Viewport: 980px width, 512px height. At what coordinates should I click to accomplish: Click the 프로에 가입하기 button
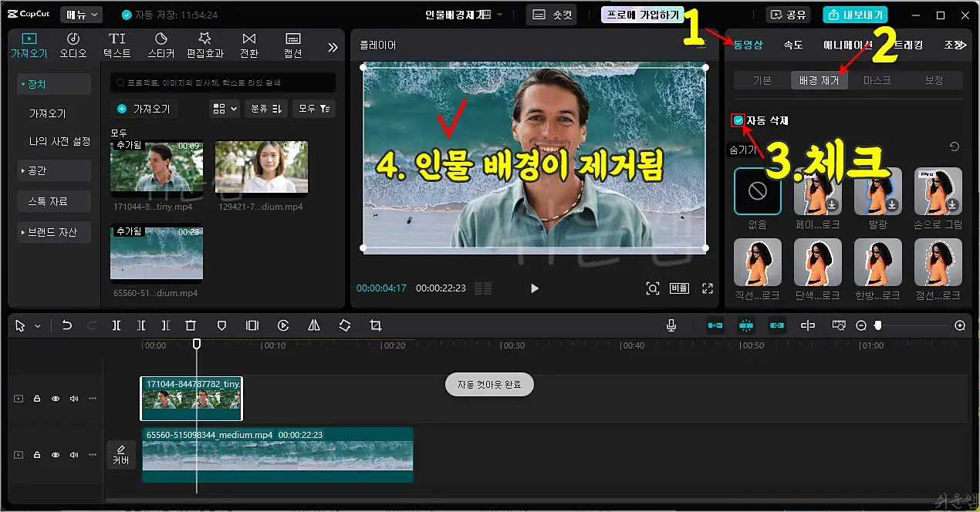643,15
